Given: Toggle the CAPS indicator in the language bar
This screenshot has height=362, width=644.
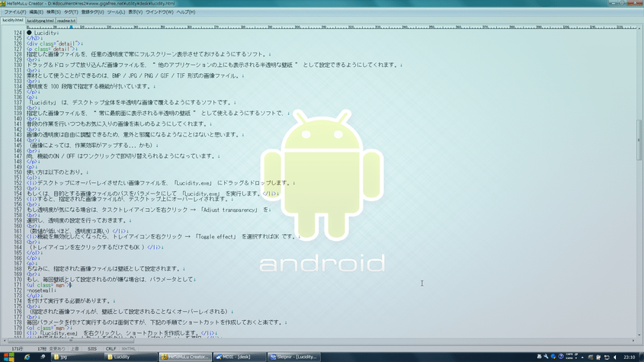Looking at the screenshot, I should (x=569, y=354).
